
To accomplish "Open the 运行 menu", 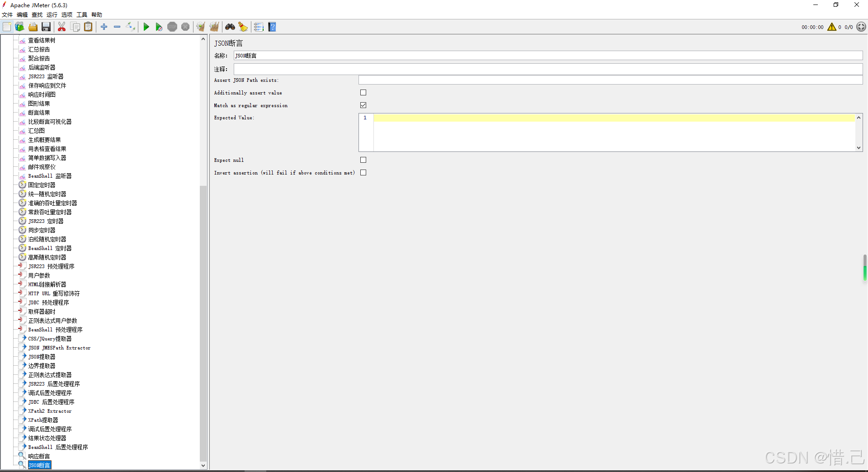I will (x=52, y=15).
